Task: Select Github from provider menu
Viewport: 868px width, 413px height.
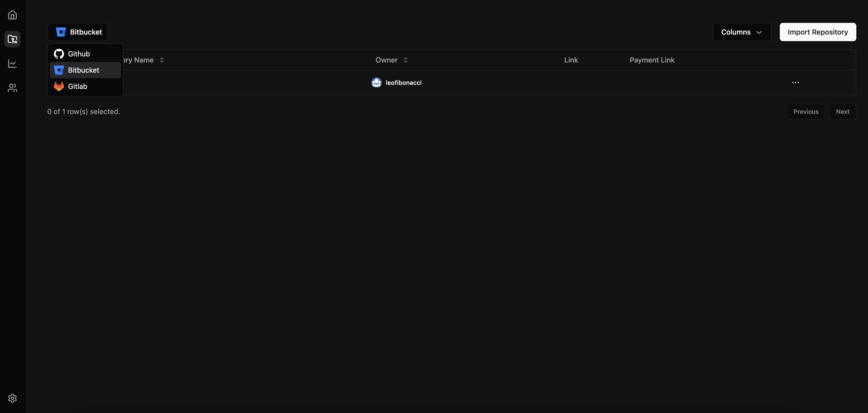Action: (85, 54)
